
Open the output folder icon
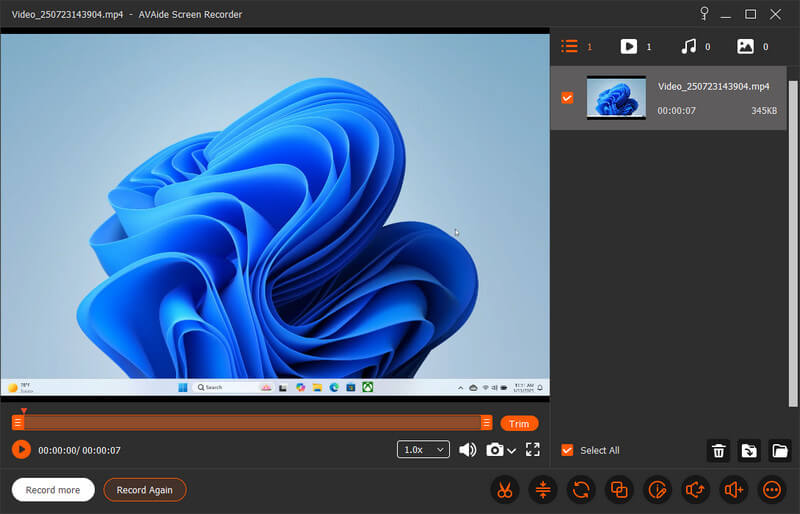click(780, 451)
